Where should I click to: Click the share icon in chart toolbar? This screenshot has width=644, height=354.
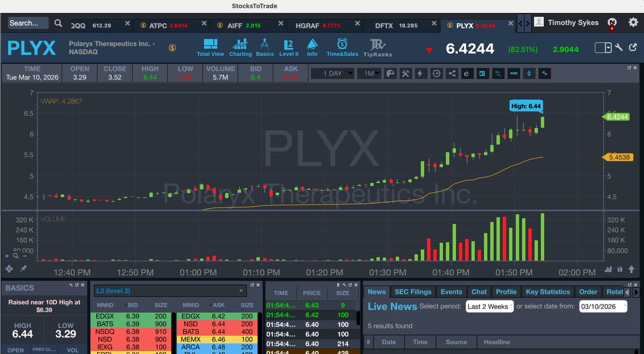coord(452,73)
